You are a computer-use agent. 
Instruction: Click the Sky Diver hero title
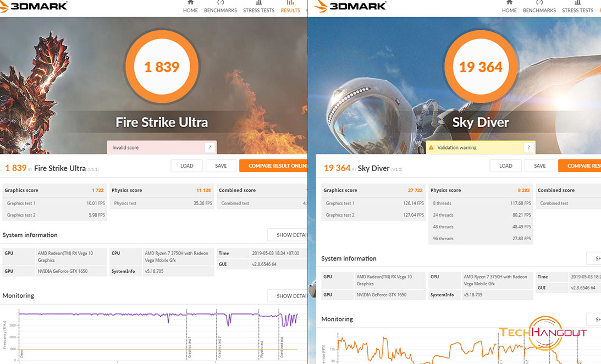pyautogui.click(x=481, y=122)
